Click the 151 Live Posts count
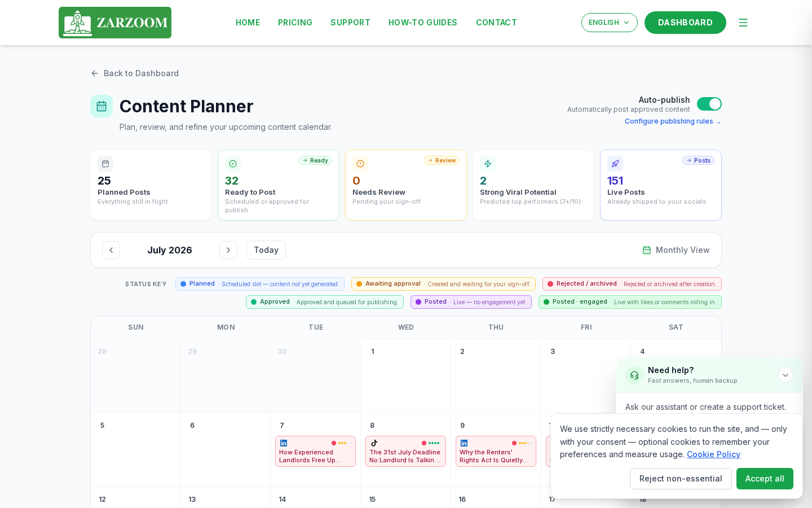Image resolution: width=812 pixels, height=508 pixels. (x=615, y=181)
